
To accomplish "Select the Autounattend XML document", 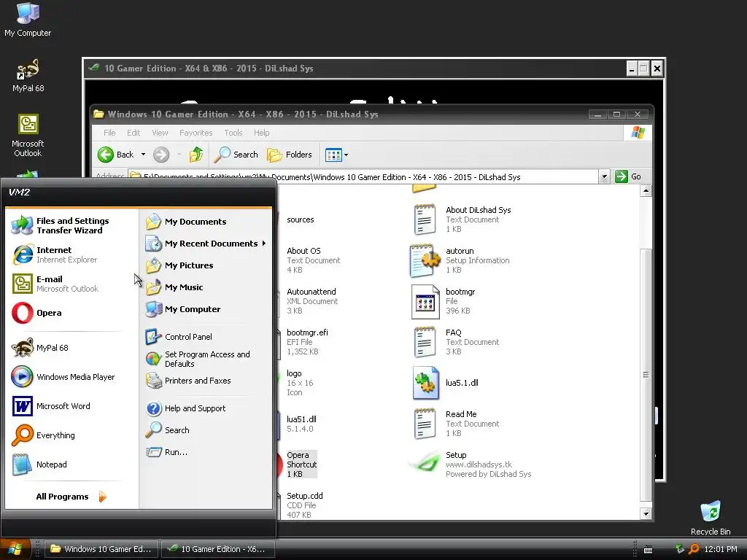I will point(312,301).
